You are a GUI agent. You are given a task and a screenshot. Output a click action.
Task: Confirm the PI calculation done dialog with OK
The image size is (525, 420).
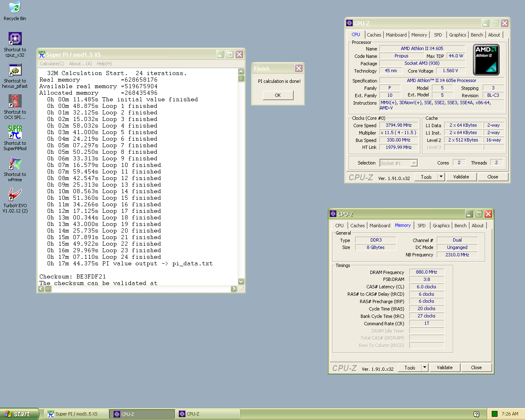click(x=278, y=95)
